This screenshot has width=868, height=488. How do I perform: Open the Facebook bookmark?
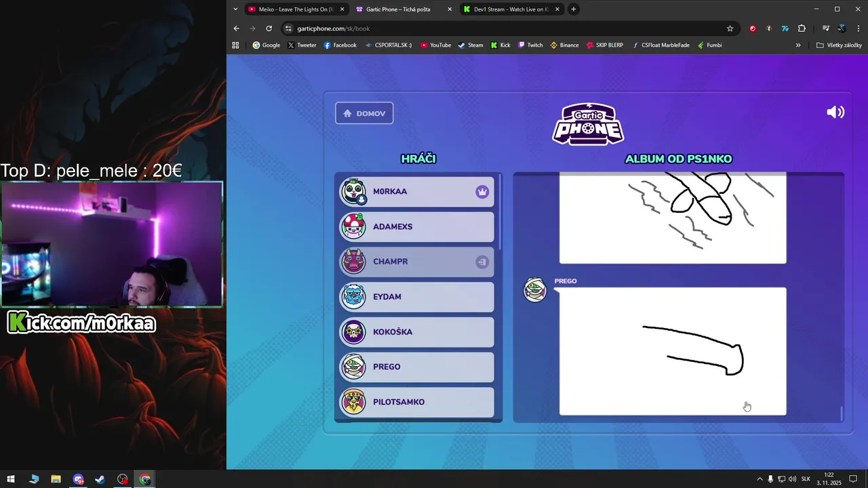click(340, 45)
